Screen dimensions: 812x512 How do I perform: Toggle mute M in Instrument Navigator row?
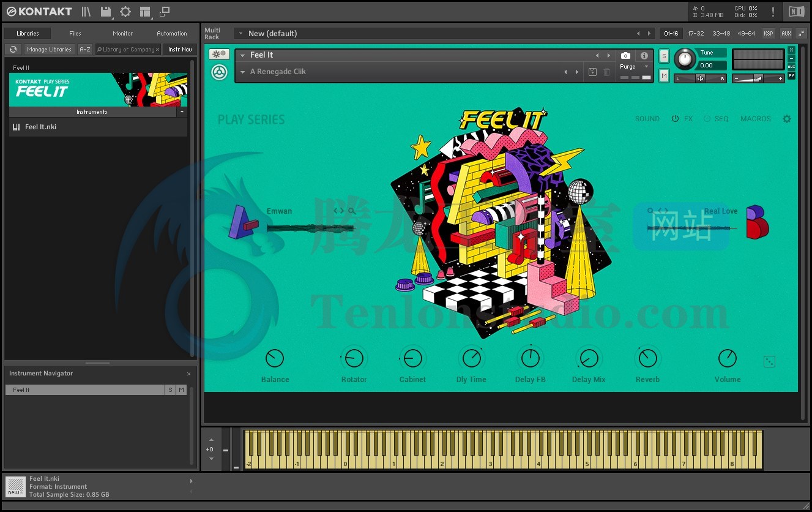[181, 390]
